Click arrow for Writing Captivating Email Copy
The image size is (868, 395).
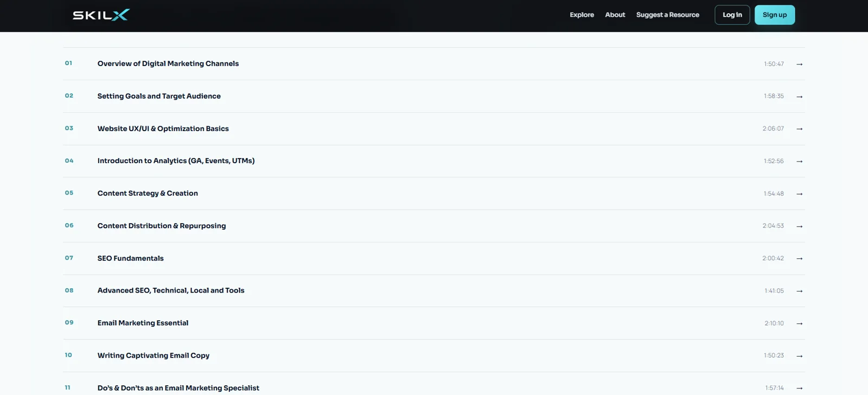[799, 356]
